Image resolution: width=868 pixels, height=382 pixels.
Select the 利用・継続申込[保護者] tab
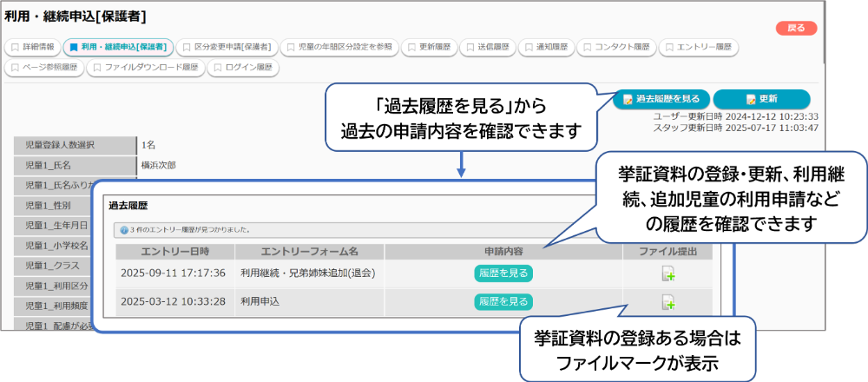(118, 47)
